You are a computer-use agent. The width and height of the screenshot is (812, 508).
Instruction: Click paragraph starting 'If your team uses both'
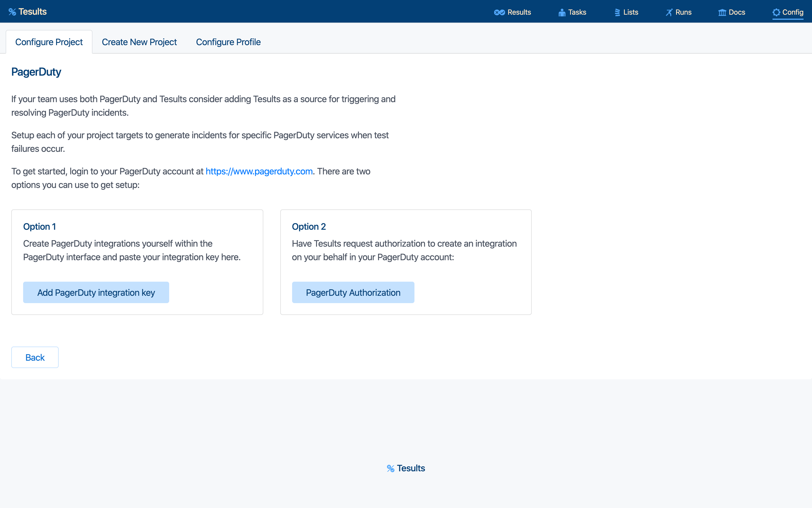[x=203, y=106]
